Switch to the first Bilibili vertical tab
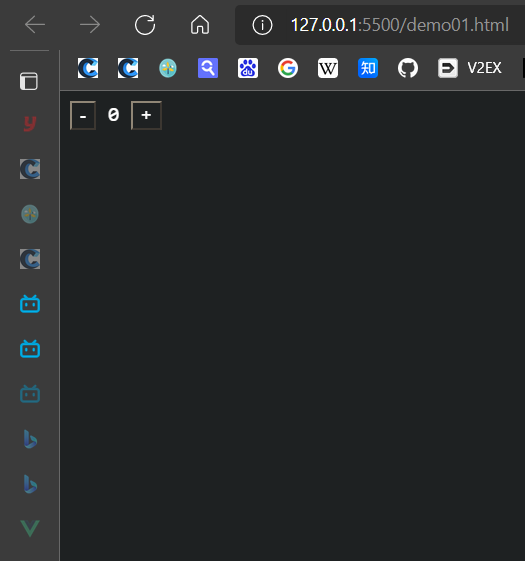 [30, 304]
